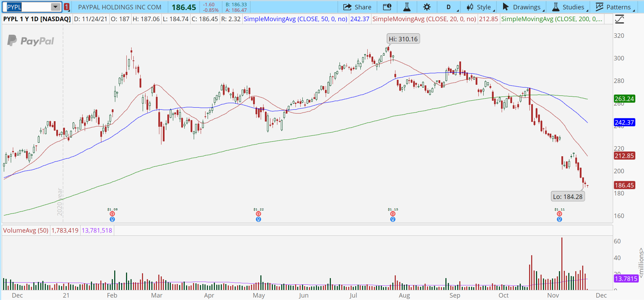Click the red earnings phone icon under $1.22
This screenshot has width=644, height=300.
click(x=258, y=214)
